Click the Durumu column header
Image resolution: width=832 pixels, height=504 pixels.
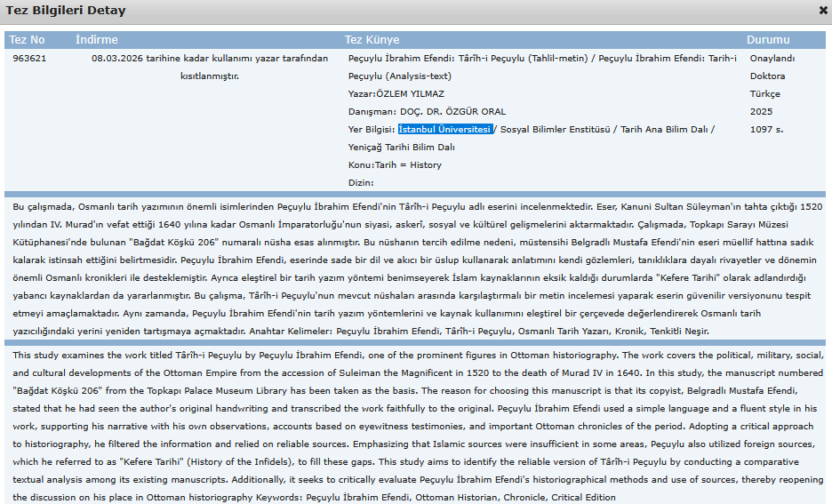coord(768,40)
